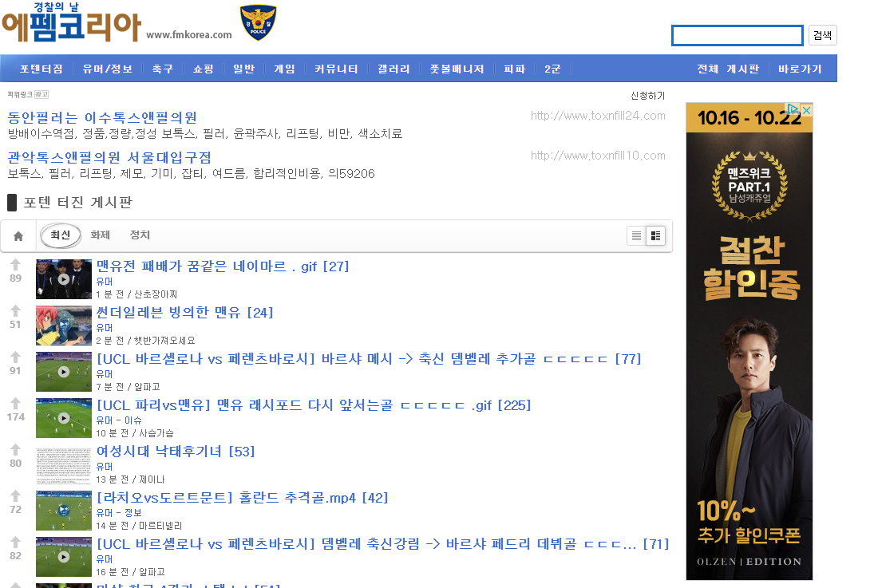Click author name 산초장아찌

point(156,294)
